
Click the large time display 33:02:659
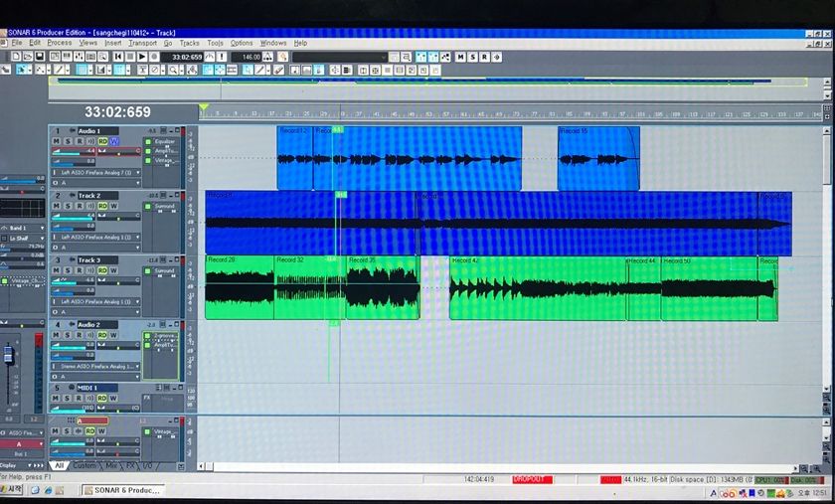coord(117,112)
